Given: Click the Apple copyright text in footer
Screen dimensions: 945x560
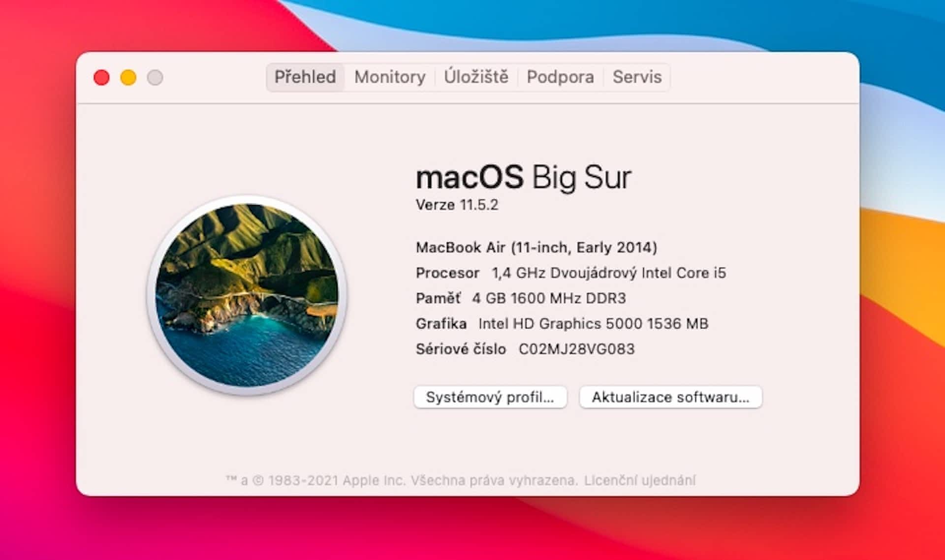Looking at the screenshot, I should tap(401, 480).
